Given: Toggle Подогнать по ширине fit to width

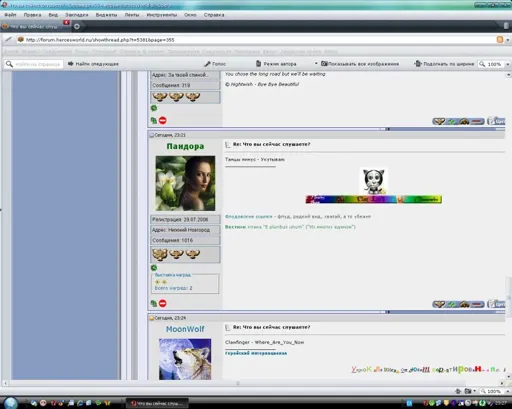Looking at the screenshot, I should tap(444, 64).
